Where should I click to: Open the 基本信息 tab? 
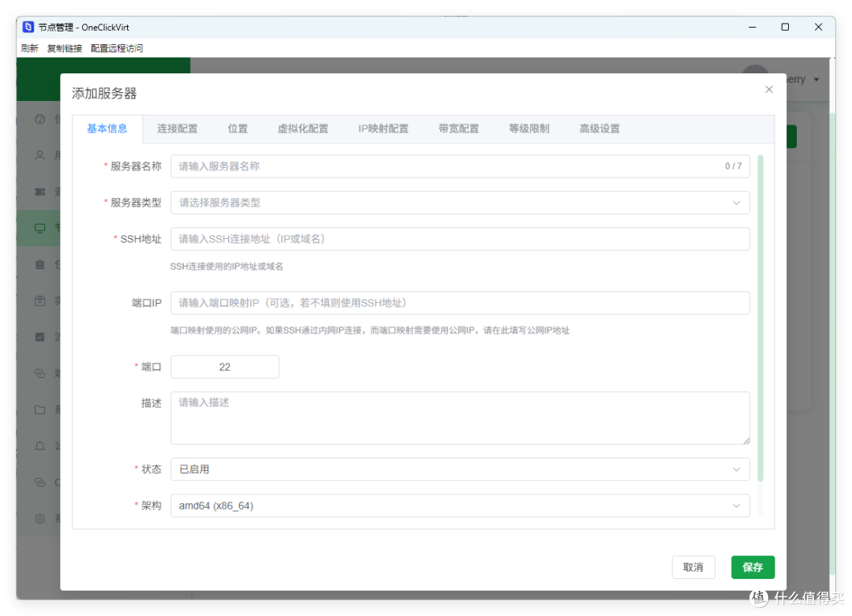[x=107, y=129]
